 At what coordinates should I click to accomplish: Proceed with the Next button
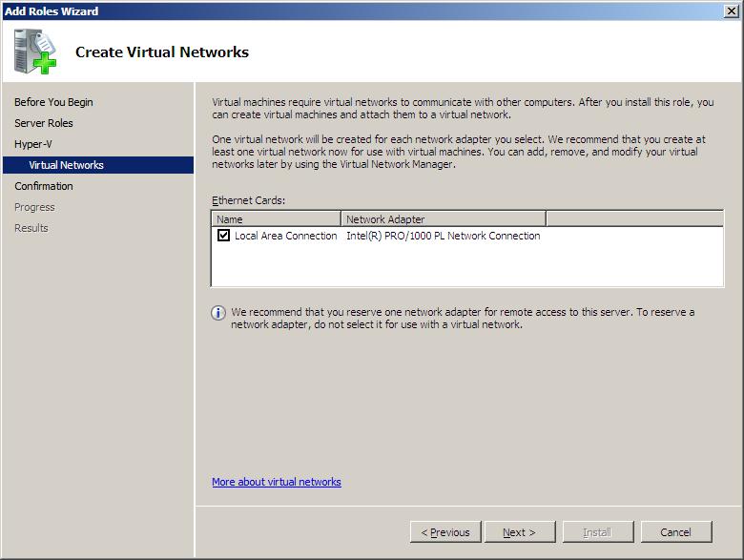(x=520, y=532)
